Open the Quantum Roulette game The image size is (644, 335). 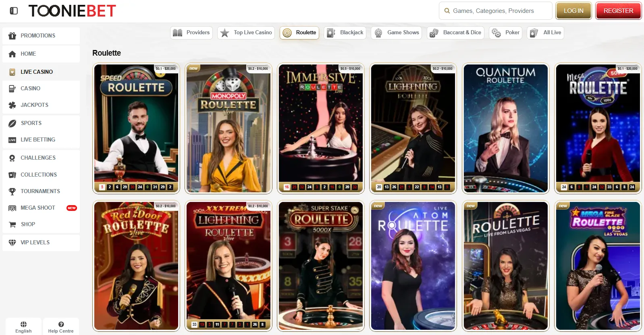[x=506, y=128]
